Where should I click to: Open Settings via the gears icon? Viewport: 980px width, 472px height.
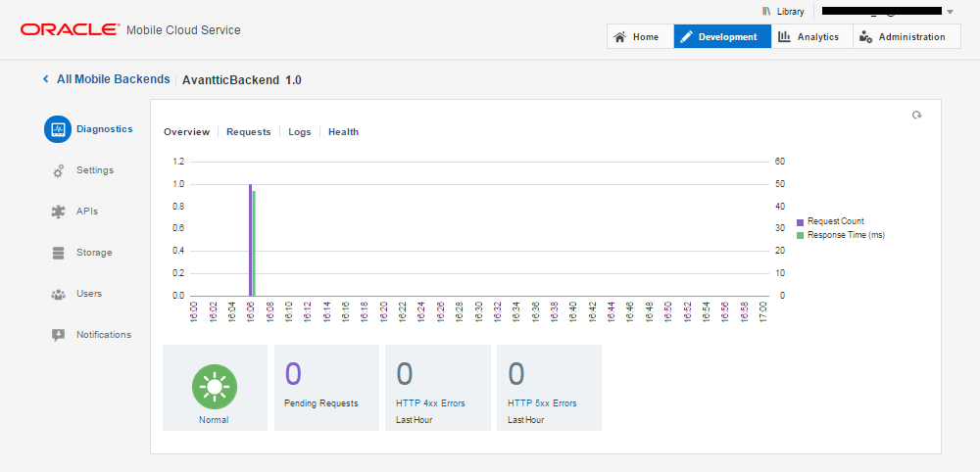[x=58, y=170]
